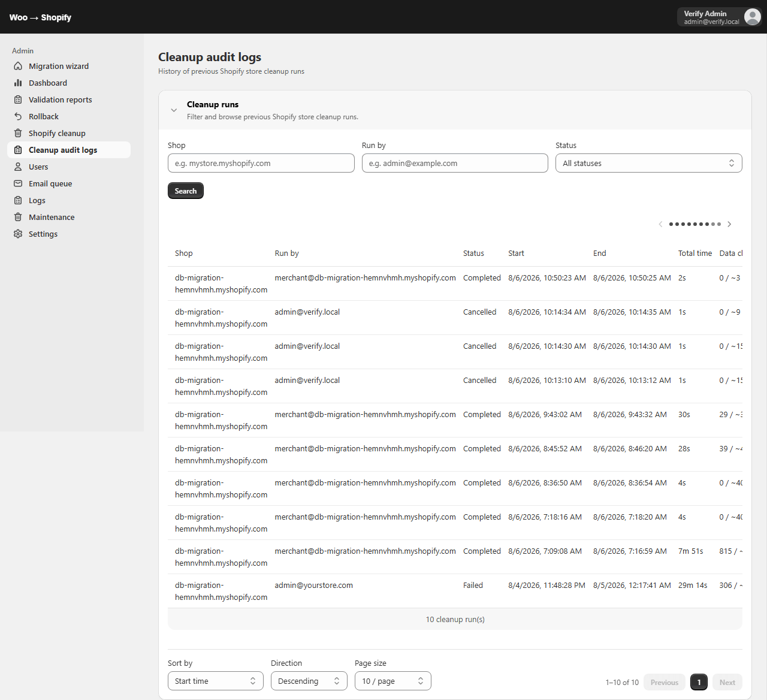The image size is (767, 700).
Task: Click the Shop filter input field
Action: coord(261,163)
